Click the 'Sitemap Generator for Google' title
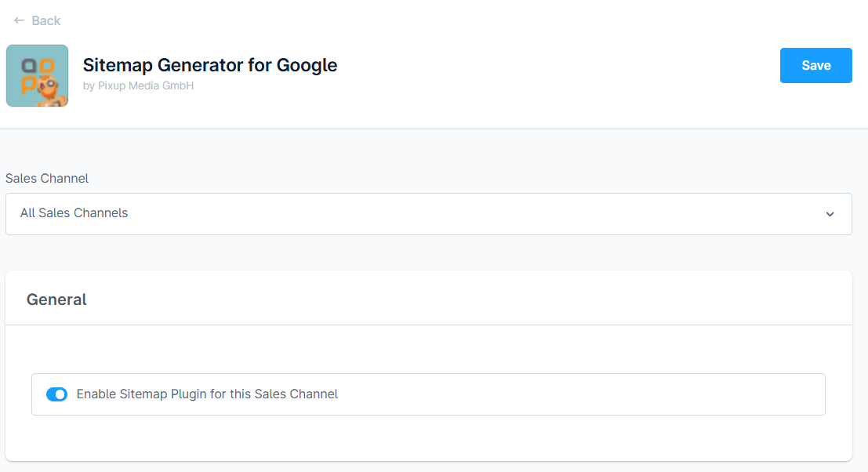 pos(209,64)
